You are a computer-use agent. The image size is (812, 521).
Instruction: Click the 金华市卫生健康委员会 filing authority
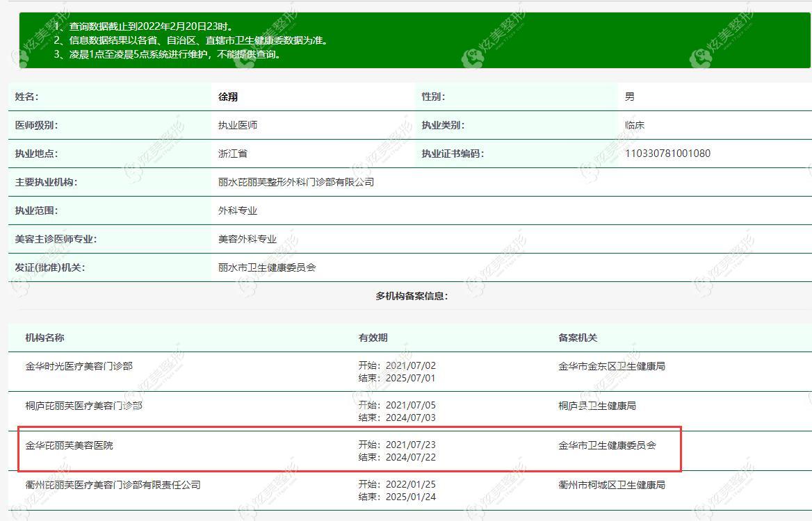tap(608, 445)
